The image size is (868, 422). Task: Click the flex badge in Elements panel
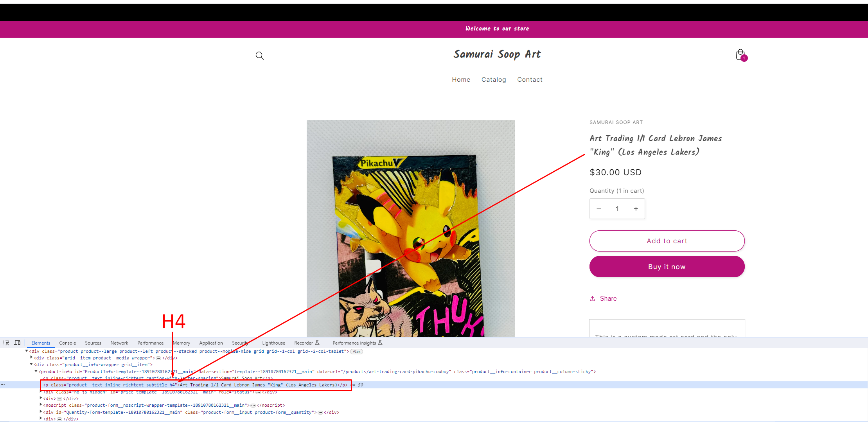coord(356,352)
